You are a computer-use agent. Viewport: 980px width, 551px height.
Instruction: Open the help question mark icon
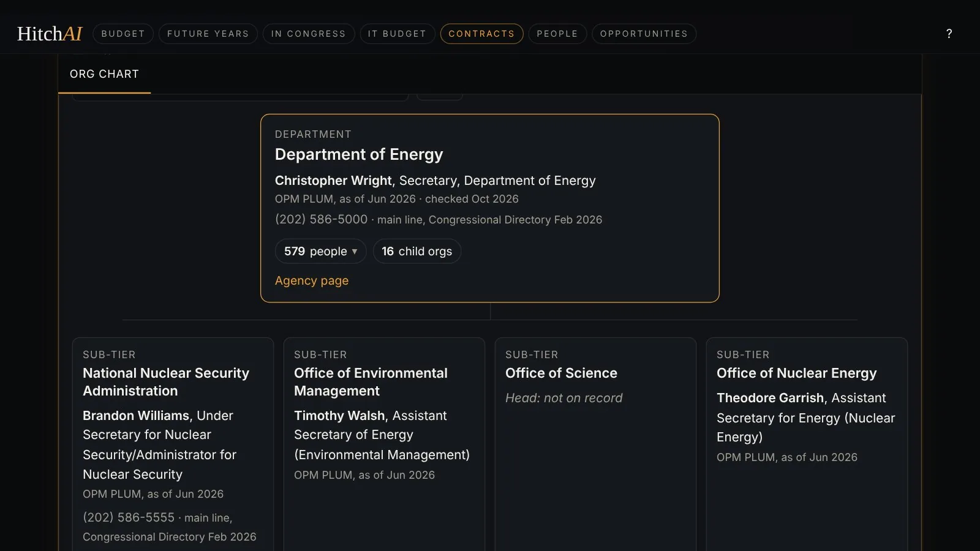pyautogui.click(x=949, y=34)
